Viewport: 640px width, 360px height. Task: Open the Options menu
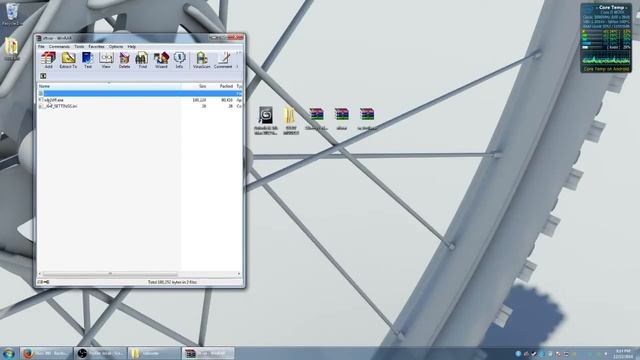point(116,47)
